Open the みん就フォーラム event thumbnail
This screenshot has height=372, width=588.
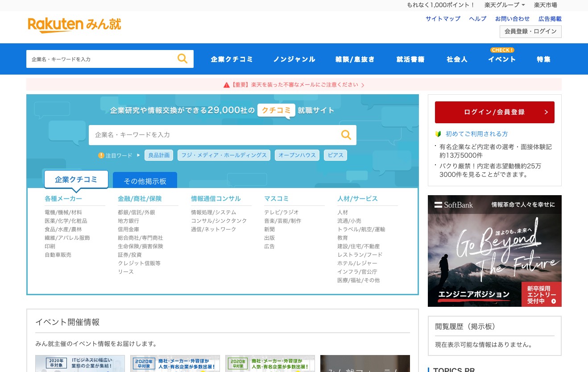tap(365, 364)
